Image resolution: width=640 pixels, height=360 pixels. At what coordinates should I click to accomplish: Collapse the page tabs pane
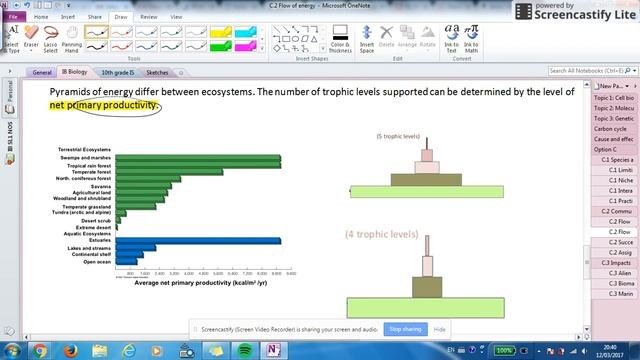click(635, 86)
